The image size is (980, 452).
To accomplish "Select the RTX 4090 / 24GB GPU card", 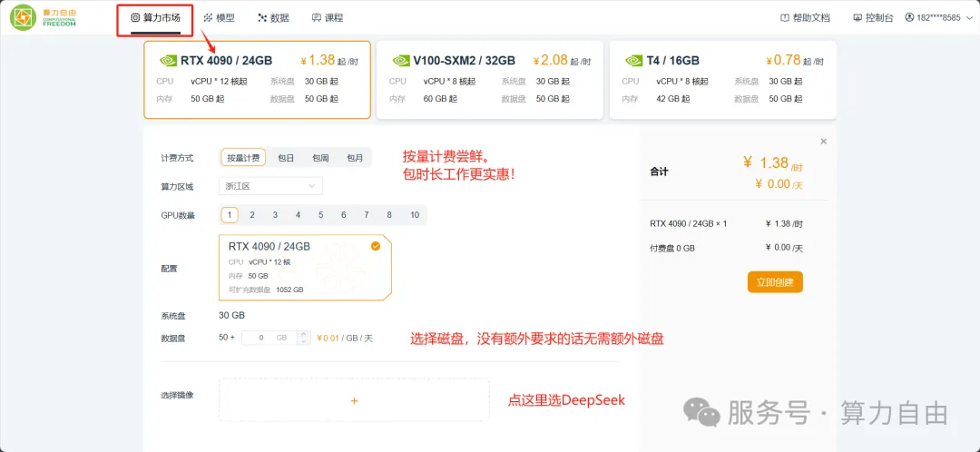I will (x=257, y=80).
